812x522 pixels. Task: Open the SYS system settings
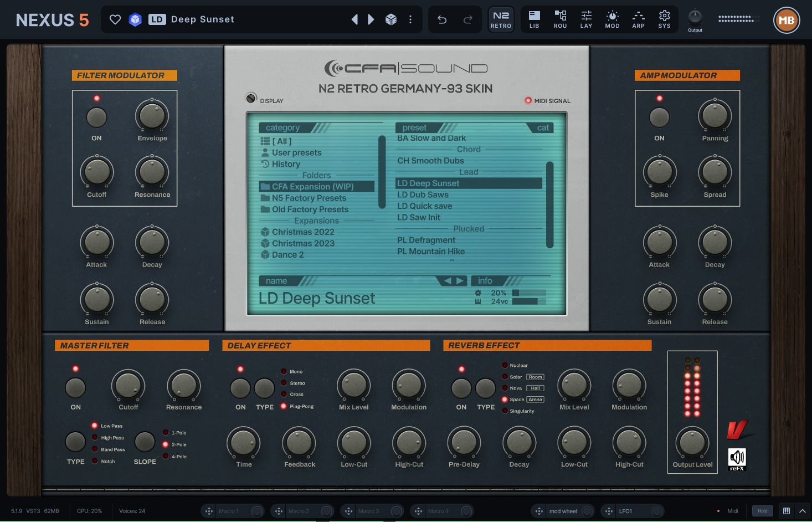coord(664,19)
